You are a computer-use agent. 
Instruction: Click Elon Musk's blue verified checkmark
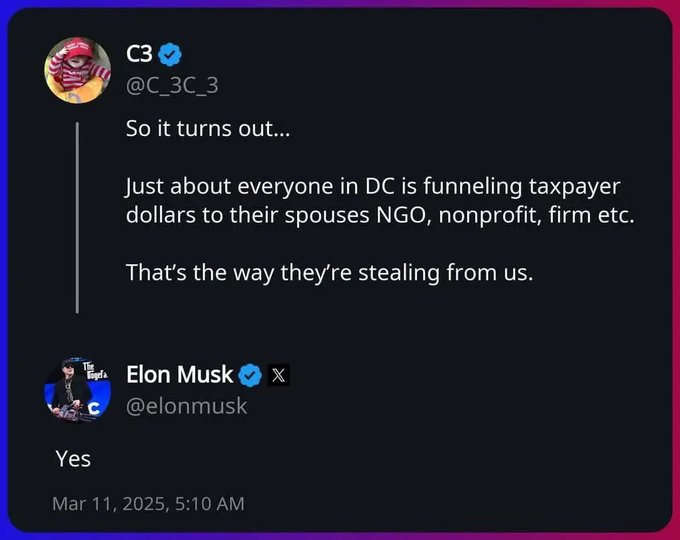coord(251,375)
